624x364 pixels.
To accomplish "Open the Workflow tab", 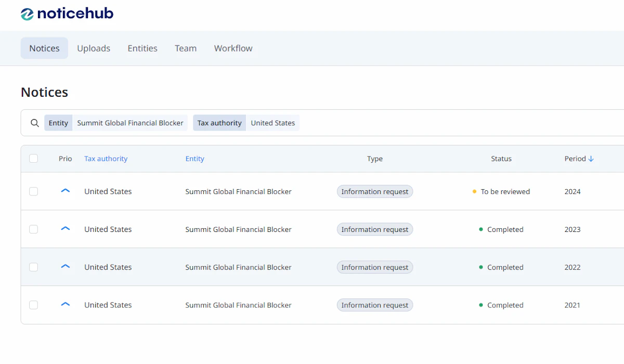I will coord(233,48).
